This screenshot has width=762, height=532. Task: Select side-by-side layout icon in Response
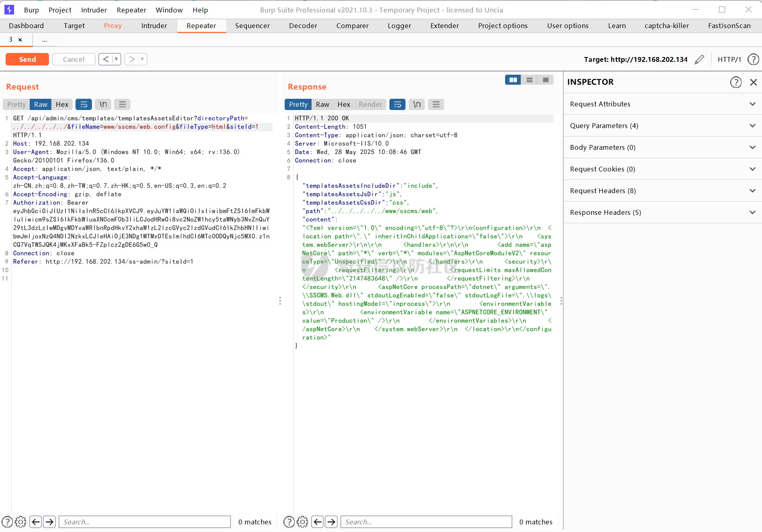pyautogui.click(x=513, y=80)
